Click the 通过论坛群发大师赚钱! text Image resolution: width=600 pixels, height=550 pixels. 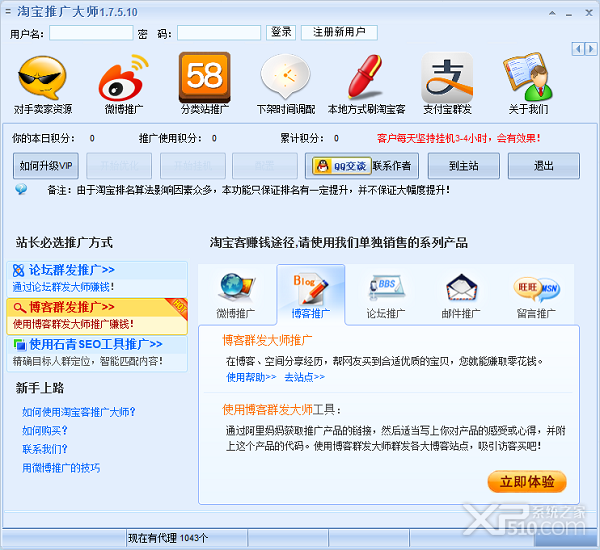point(64,287)
